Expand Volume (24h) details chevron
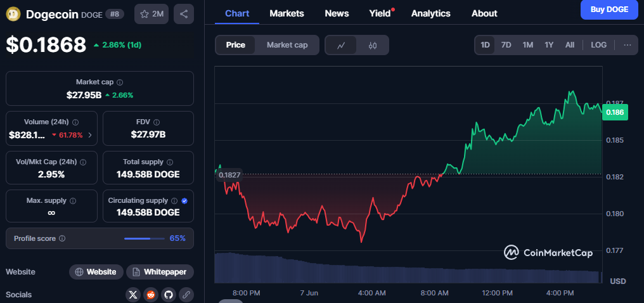The height and width of the screenshot is (303, 644). [x=90, y=134]
